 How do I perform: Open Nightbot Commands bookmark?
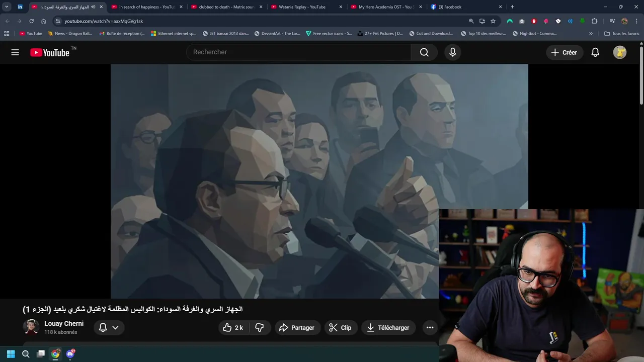point(534,34)
